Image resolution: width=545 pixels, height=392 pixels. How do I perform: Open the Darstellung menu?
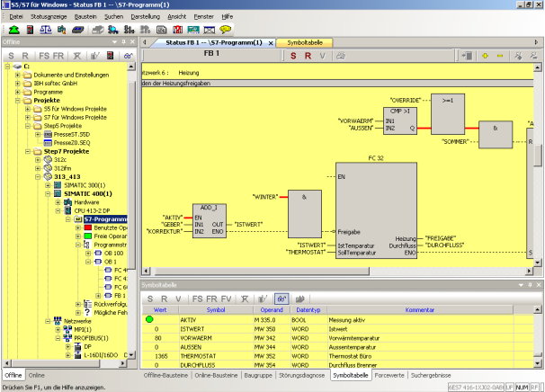pyautogui.click(x=146, y=17)
